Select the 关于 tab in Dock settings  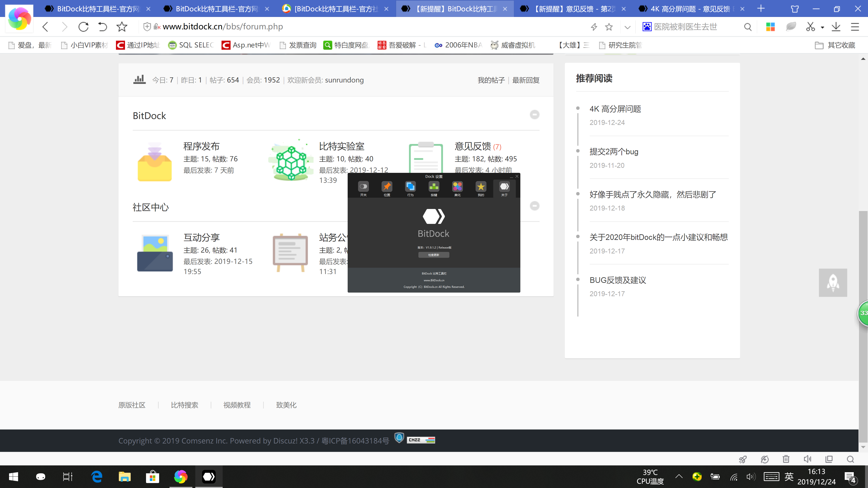pos(505,189)
